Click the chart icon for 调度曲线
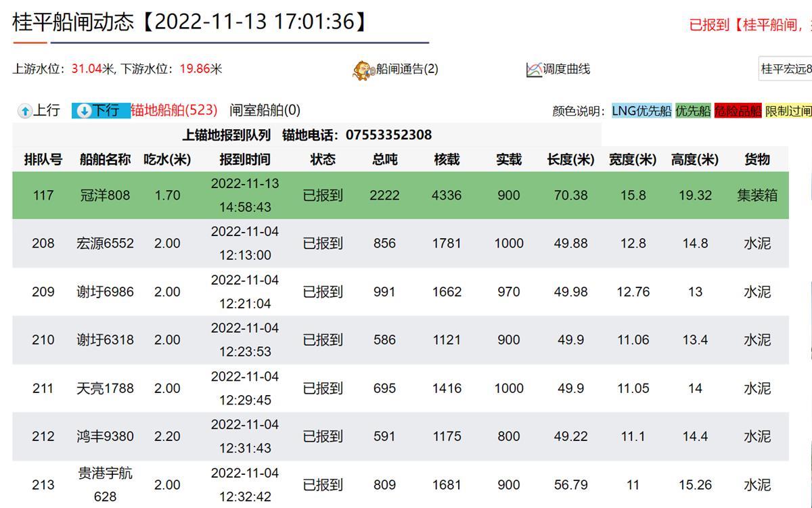The height and width of the screenshot is (508, 812). click(x=535, y=69)
